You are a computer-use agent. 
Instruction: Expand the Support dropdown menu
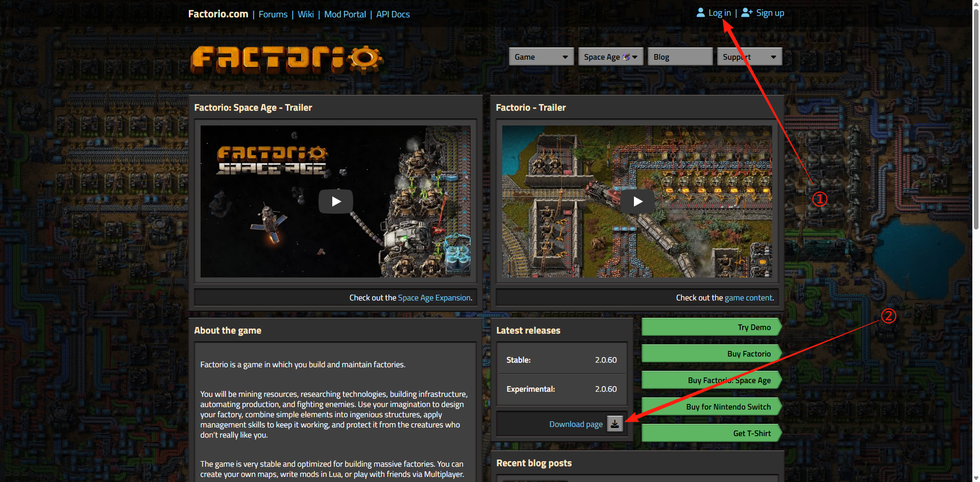point(749,57)
